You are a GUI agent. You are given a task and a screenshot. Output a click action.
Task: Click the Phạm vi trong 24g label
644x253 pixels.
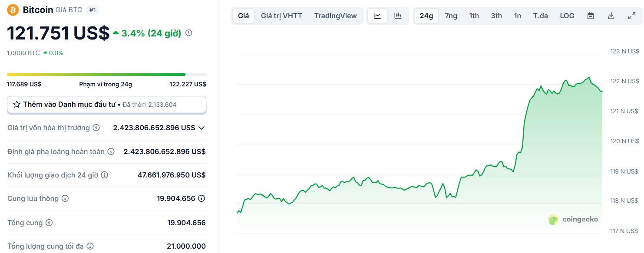[x=106, y=84]
